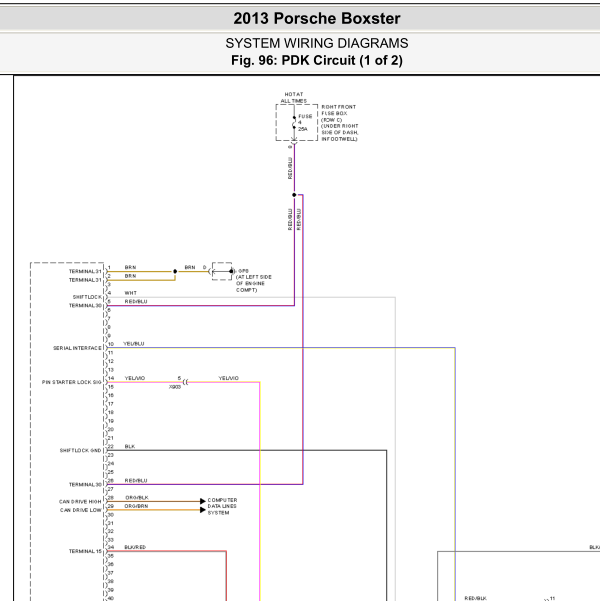Select the 'CAN DRIVE LOW' label
The height and width of the screenshot is (601, 600).
[81, 510]
